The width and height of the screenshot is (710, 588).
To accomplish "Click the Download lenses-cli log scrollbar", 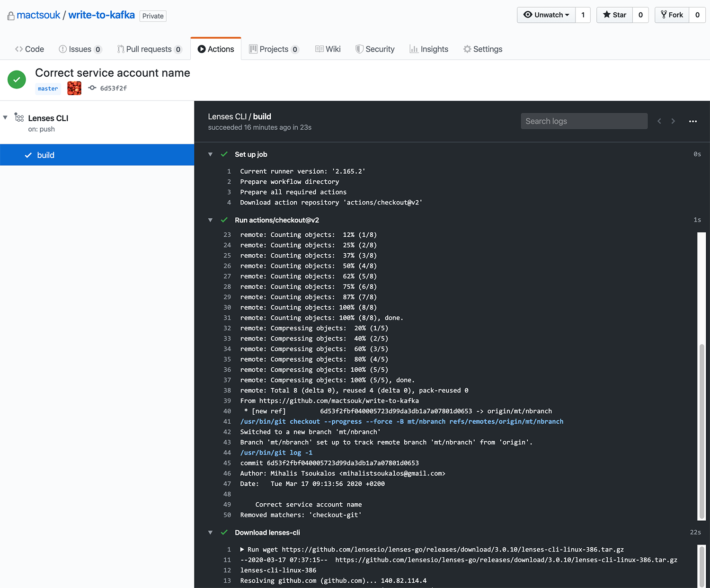I will 701,566.
